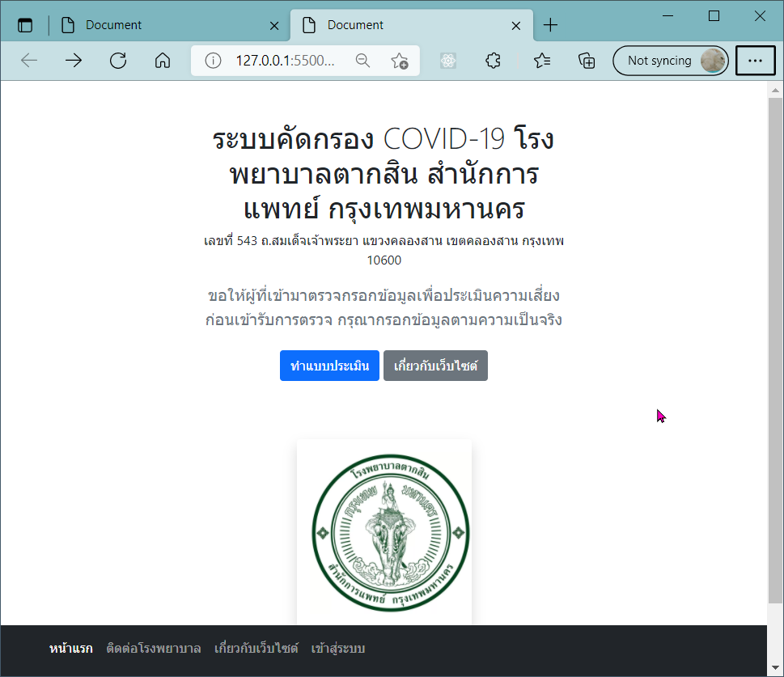
Task: Click the address line containing 543
Action: point(384,241)
